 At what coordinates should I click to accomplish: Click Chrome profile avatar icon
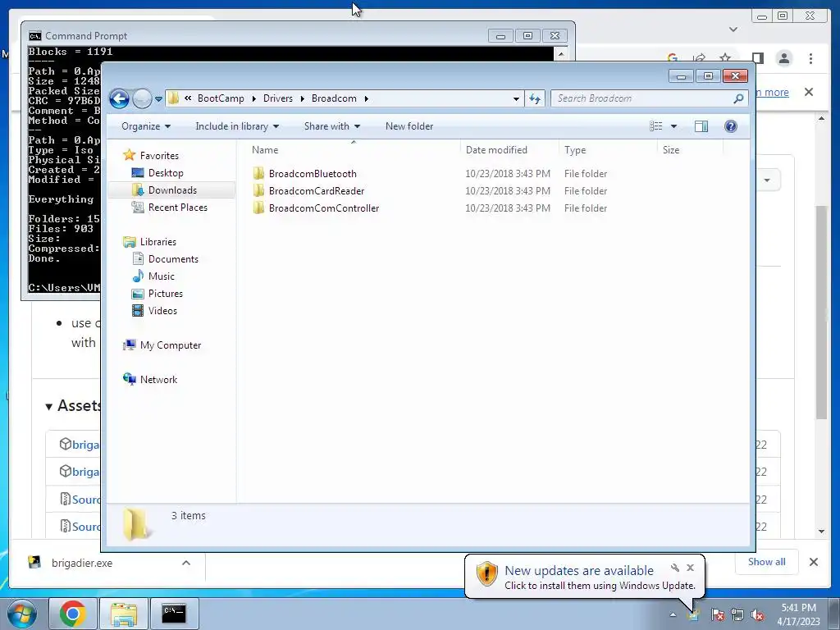[x=784, y=58]
